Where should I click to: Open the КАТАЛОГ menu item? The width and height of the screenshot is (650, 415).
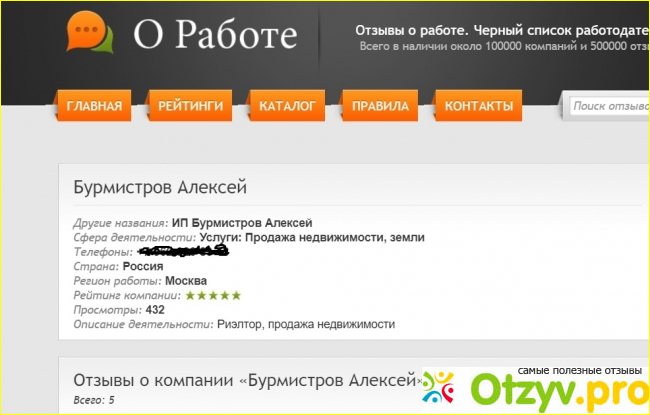(x=287, y=106)
